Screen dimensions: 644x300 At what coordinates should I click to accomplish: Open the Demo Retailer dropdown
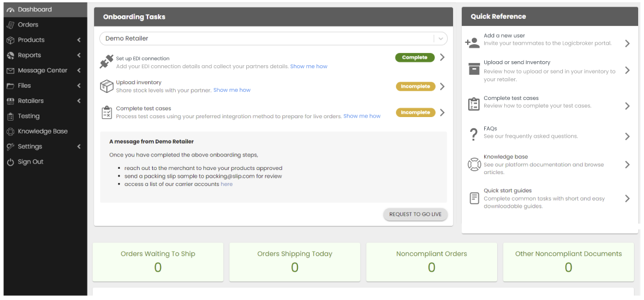(x=273, y=38)
